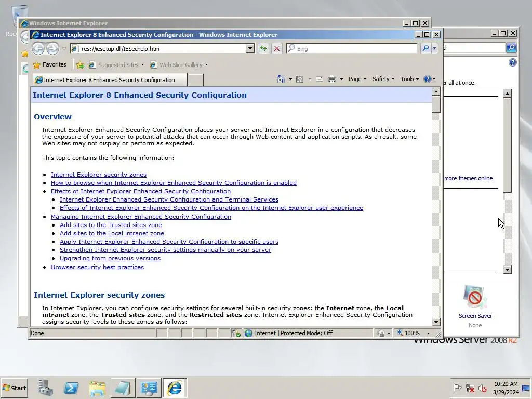The width and height of the screenshot is (532, 399).
Task: Click more themes online link in rear window
Action: [x=468, y=179]
